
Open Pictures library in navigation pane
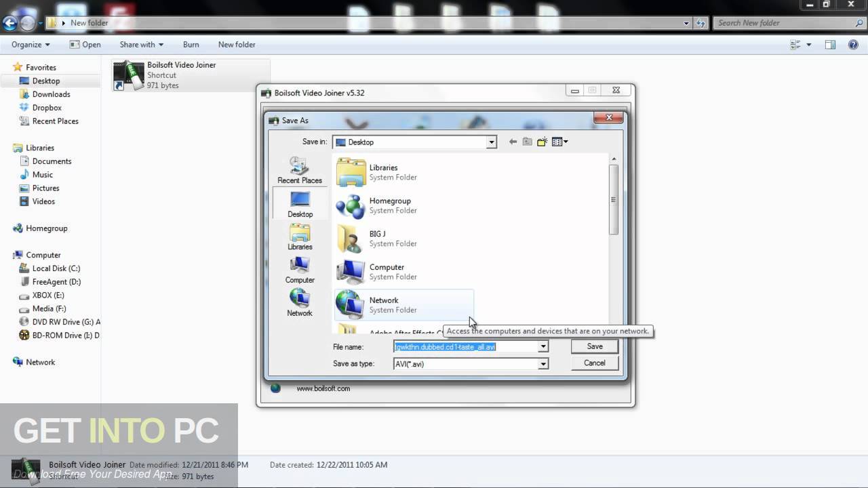45,188
